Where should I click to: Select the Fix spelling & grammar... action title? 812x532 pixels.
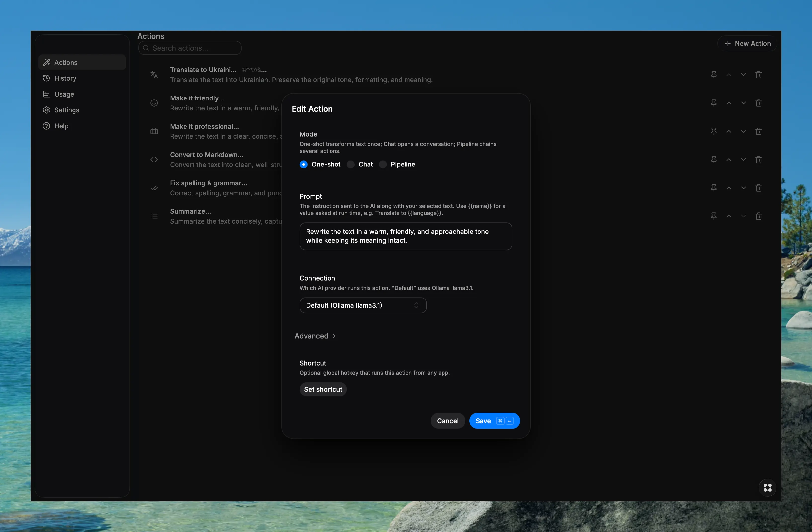pos(208,183)
